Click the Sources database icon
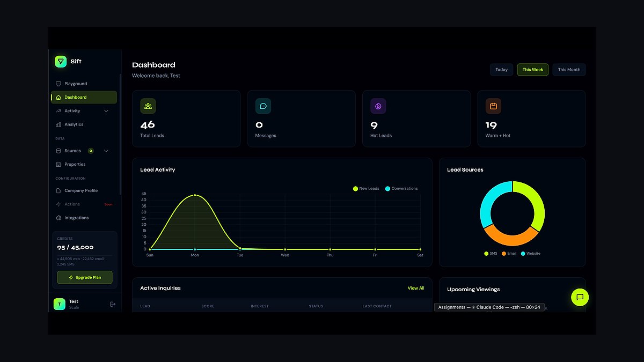Viewport: 644px width, 362px height. (58, 151)
